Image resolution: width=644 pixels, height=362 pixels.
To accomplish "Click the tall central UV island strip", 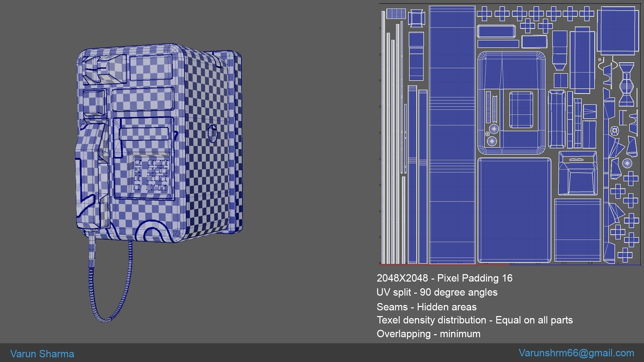I will (452, 134).
